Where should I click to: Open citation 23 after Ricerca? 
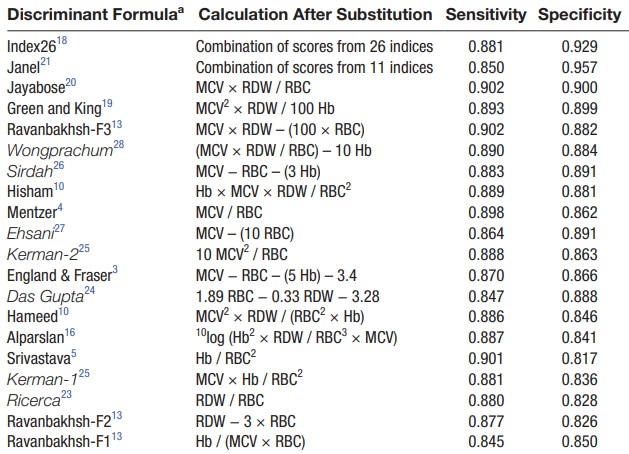coord(66,395)
